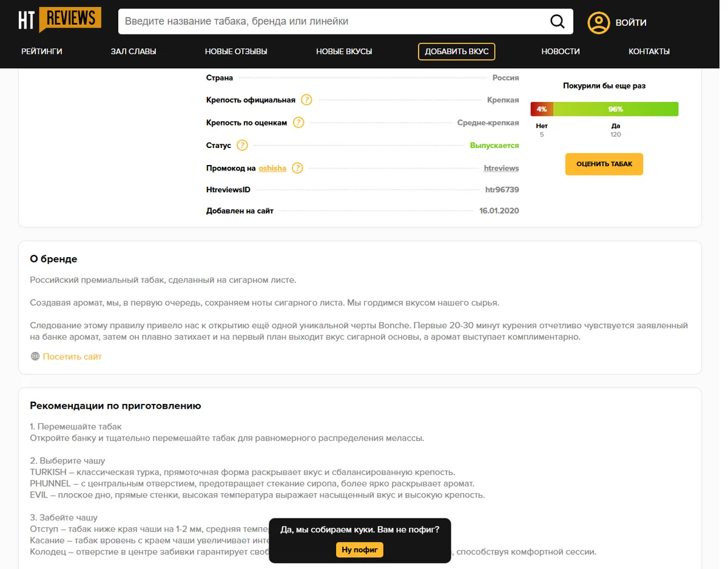Viewport: 728px width, 569px height.
Task: Click the Посетить сайт link
Action: [72, 357]
